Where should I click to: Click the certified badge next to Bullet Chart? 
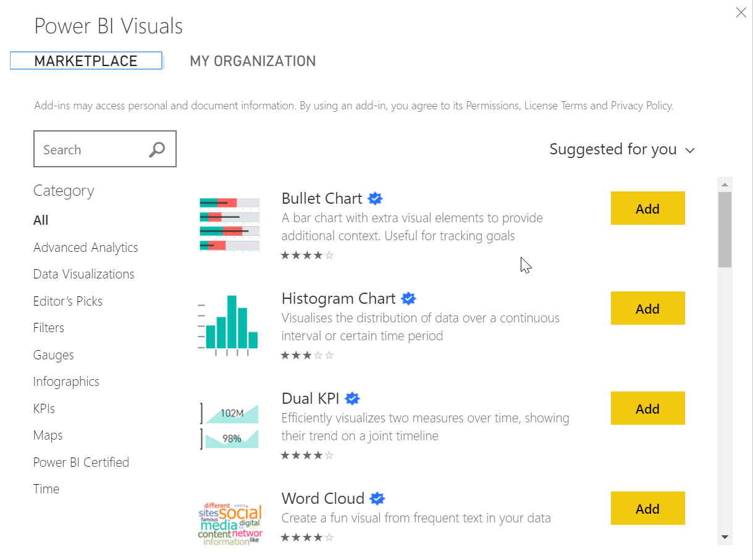point(375,198)
